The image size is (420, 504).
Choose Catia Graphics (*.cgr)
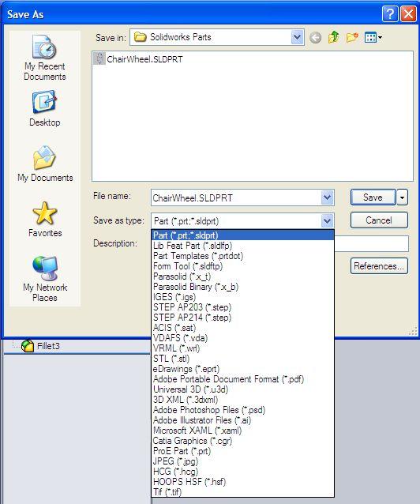(x=242, y=441)
